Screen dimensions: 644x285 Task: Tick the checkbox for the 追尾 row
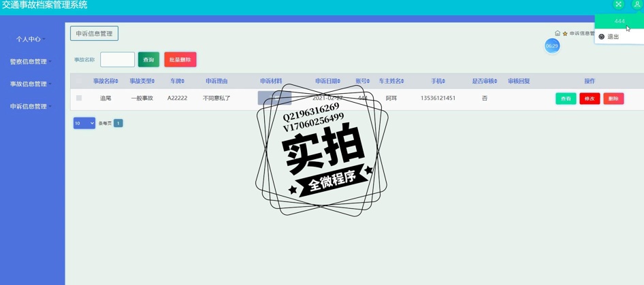click(79, 99)
